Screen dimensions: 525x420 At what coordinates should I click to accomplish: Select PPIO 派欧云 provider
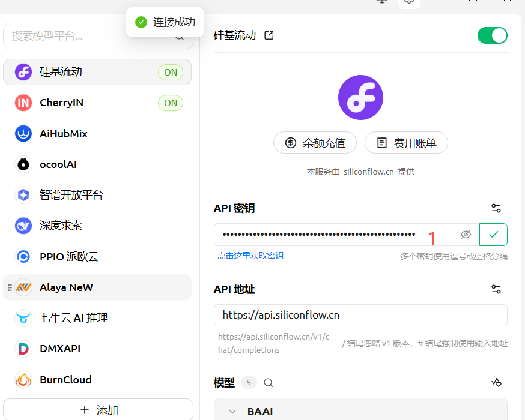click(97, 256)
